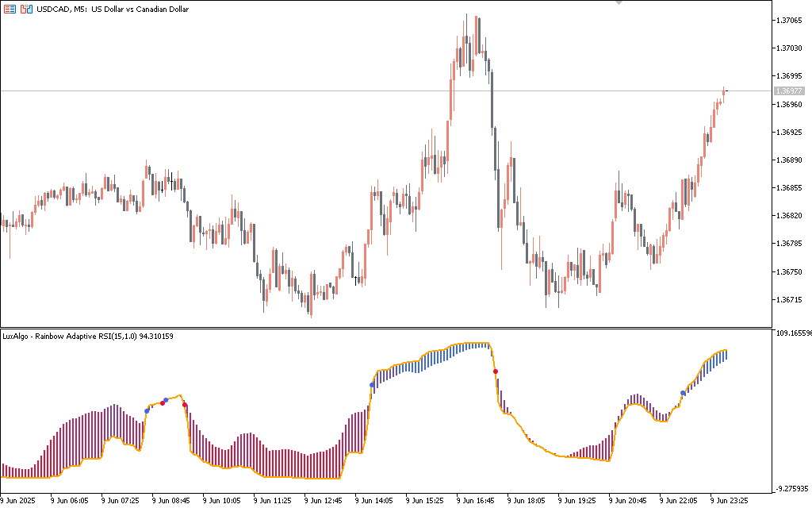Viewport: 812px width, 508px height.
Task: Click the 1.36820 price scale label
Action: 789,216
